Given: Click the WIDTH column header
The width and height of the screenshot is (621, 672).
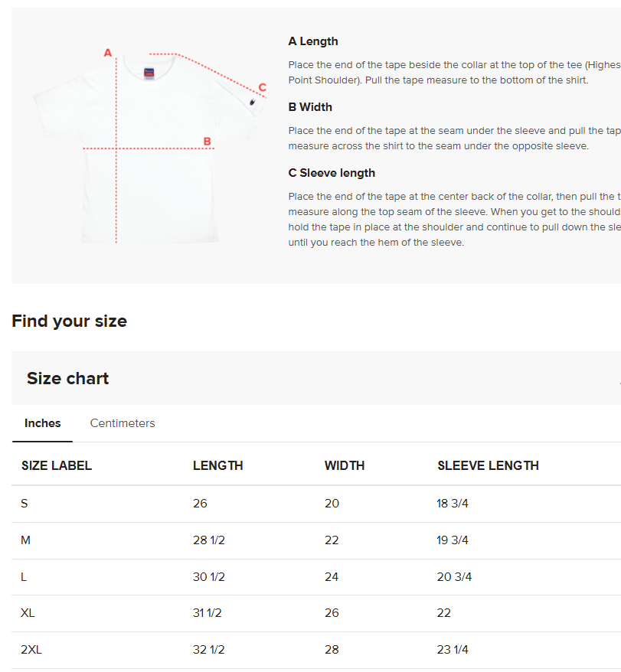Looking at the screenshot, I should [345, 465].
